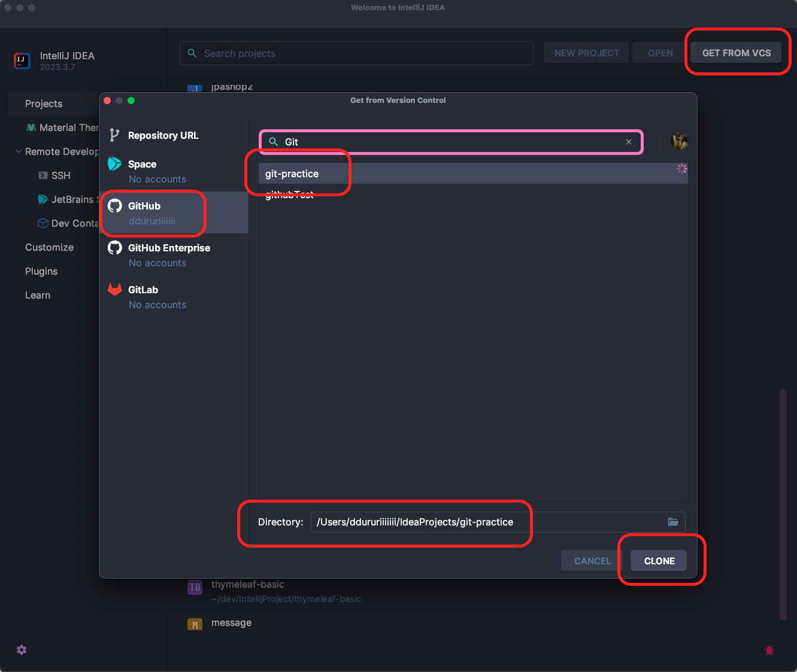797x672 pixels.
Task: Click the red notification bug icon
Action: click(x=769, y=649)
